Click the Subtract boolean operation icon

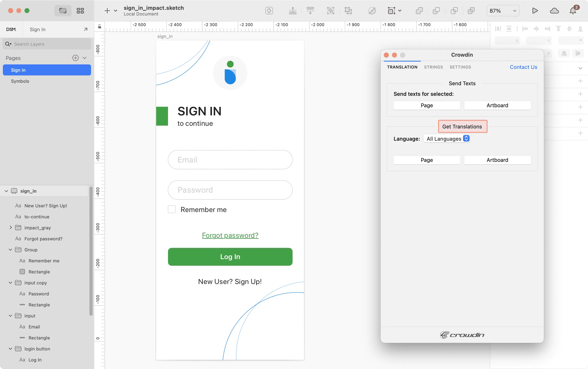436,11
